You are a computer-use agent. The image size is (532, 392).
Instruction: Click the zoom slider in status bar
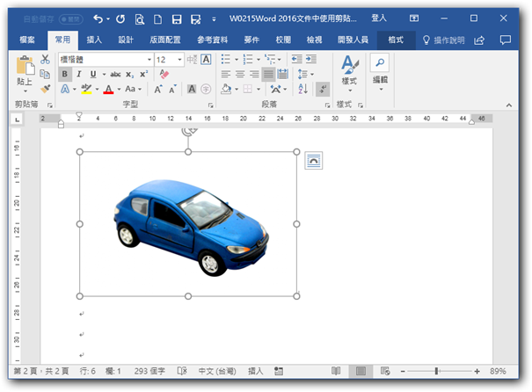(435, 371)
